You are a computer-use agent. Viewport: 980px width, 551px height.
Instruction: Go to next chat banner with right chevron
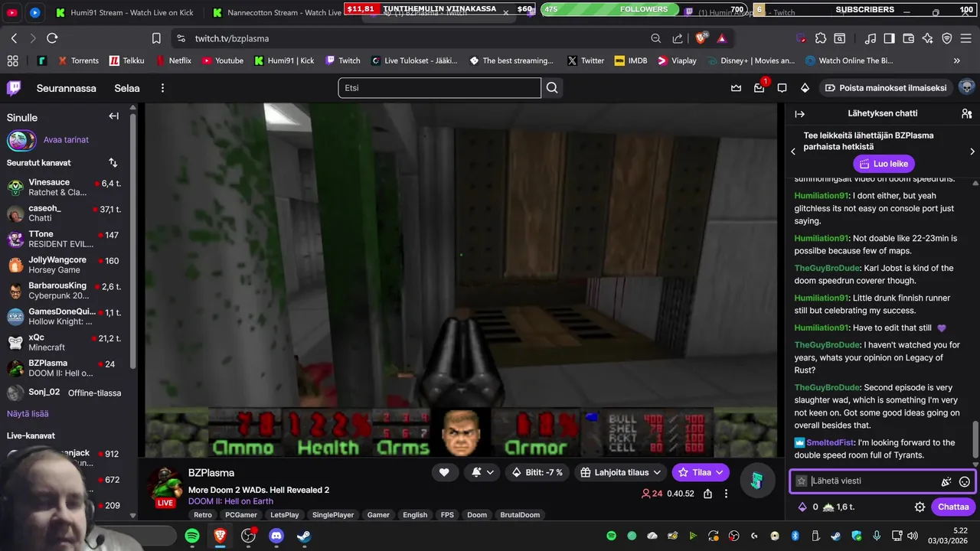972,152
